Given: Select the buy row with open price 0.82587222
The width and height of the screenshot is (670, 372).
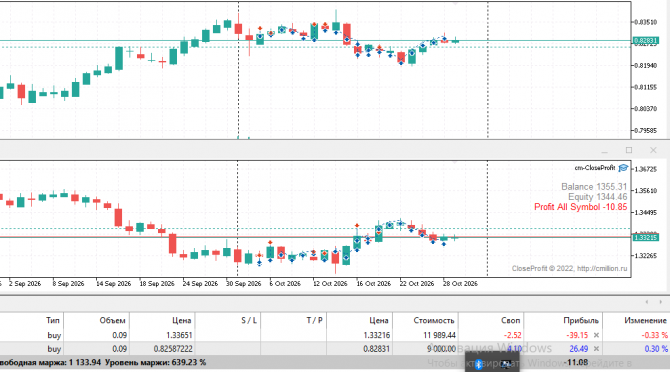Looking at the screenshot, I should click(335, 349).
